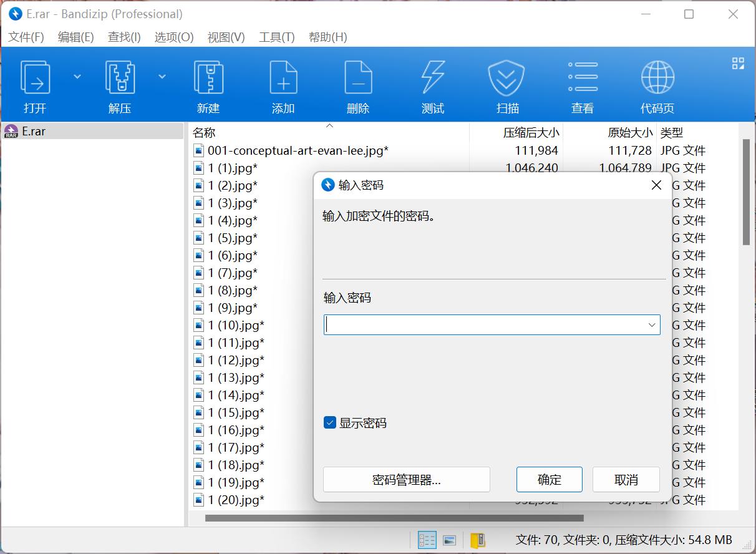Viewport: 756px width, 554px height.
Task: Click the vertical scrollbar of file list
Action: tap(746, 192)
